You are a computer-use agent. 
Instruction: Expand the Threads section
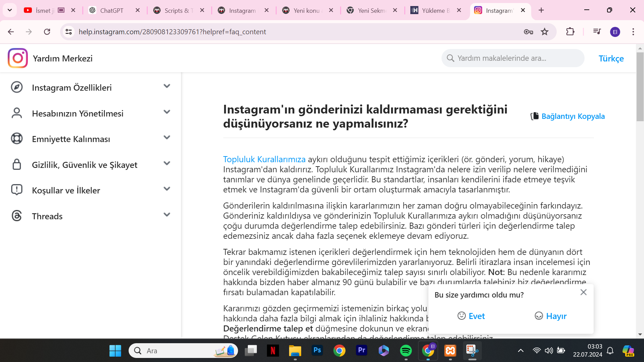point(167,215)
